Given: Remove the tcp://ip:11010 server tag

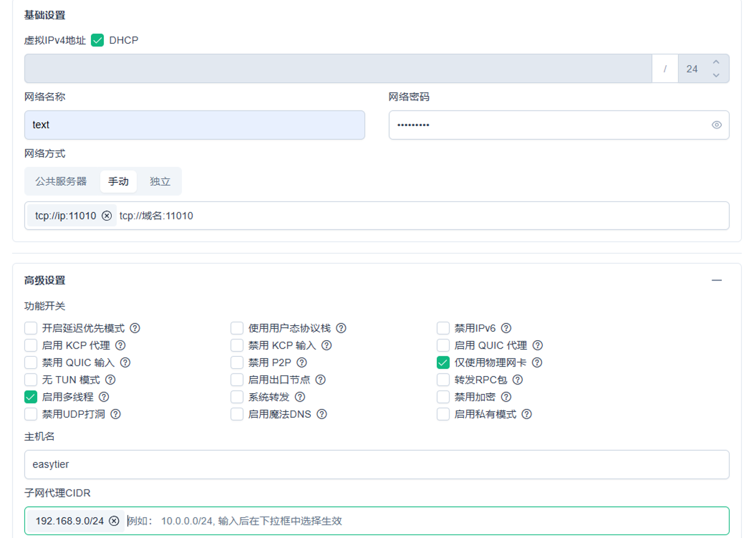Looking at the screenshot, I should click(x=106, y=216).
